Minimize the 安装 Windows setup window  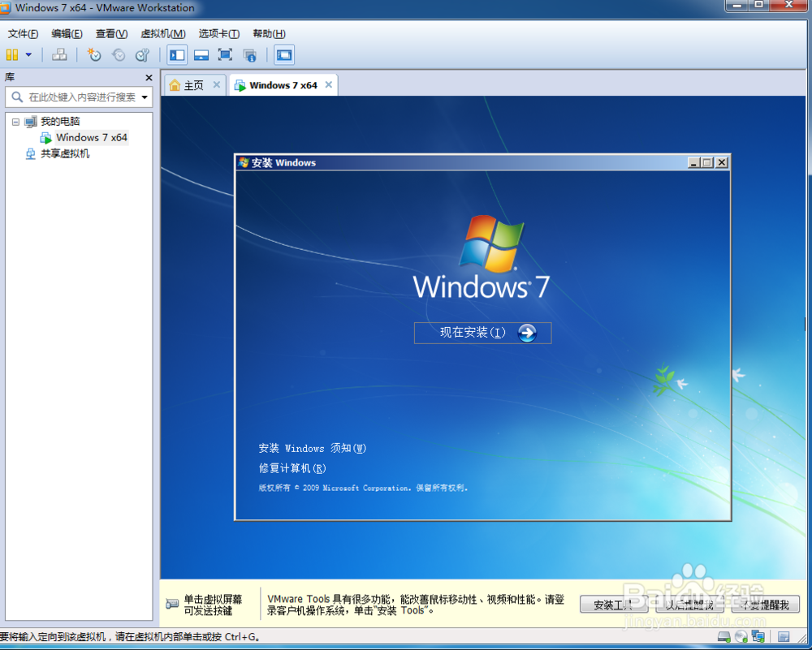(x=694, y=163)
